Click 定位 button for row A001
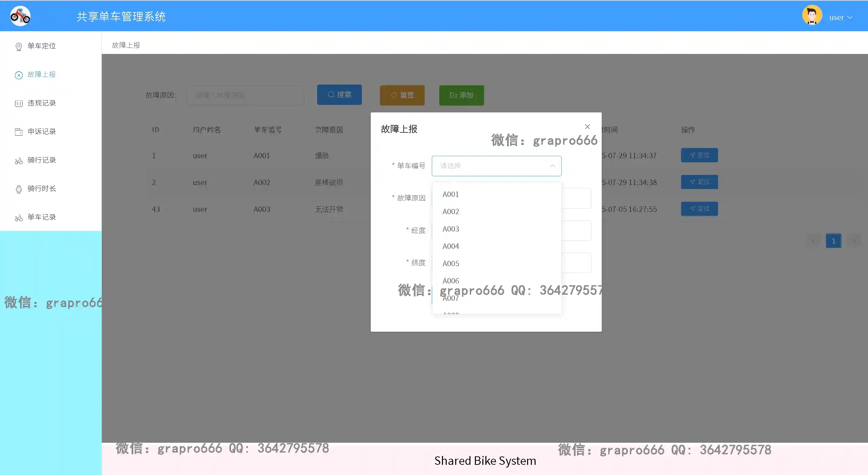The image size is (868, 475). (x=699, y=155)
